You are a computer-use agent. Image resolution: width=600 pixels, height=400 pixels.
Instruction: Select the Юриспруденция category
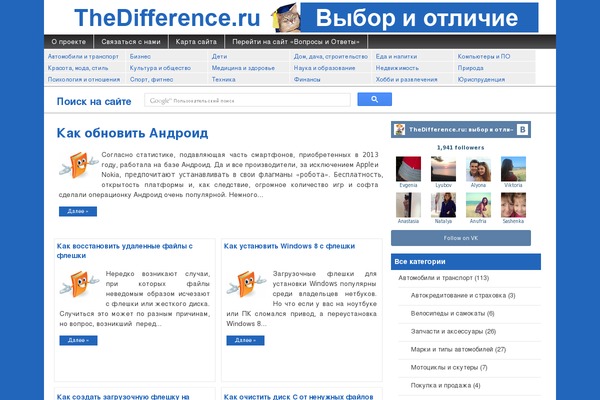[481, 79]
